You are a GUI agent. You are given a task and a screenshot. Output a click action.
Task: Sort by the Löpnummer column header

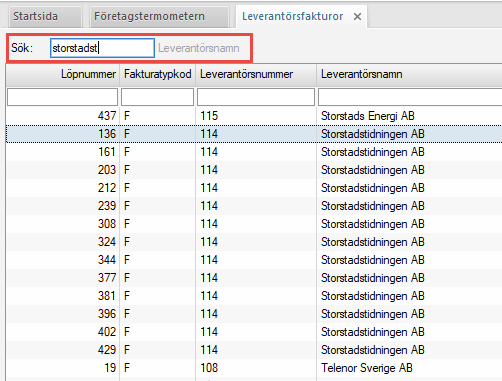pyautogui.click(x=63, y=74)
